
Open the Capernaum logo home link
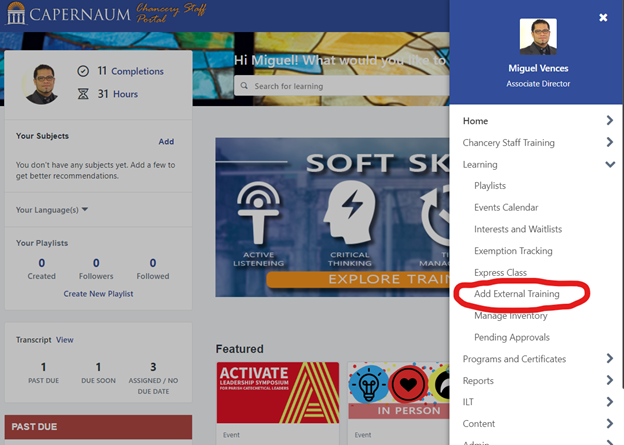click(x=68, y=14)
